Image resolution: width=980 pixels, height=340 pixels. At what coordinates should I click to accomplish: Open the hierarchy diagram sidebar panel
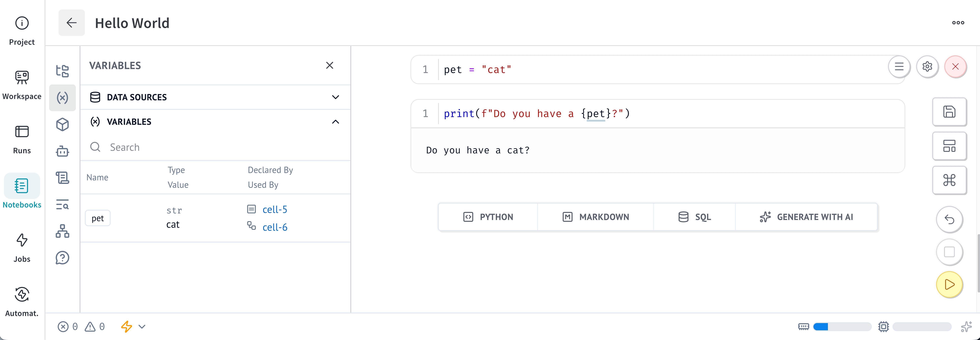pos(62,231)
